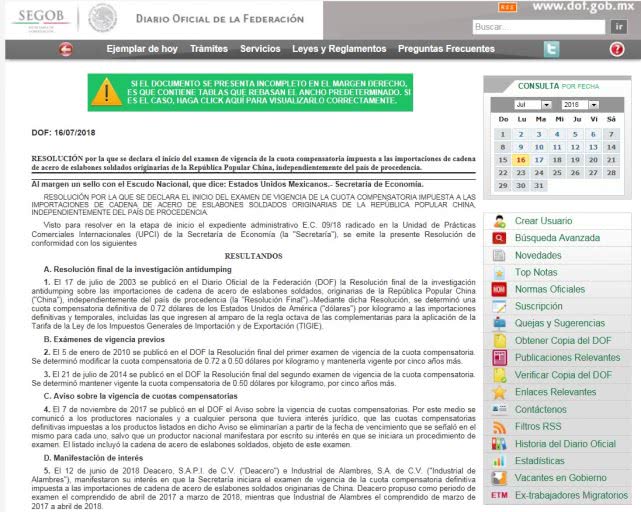Open Ex-trabajadores Migratorios link

point(571,495)
